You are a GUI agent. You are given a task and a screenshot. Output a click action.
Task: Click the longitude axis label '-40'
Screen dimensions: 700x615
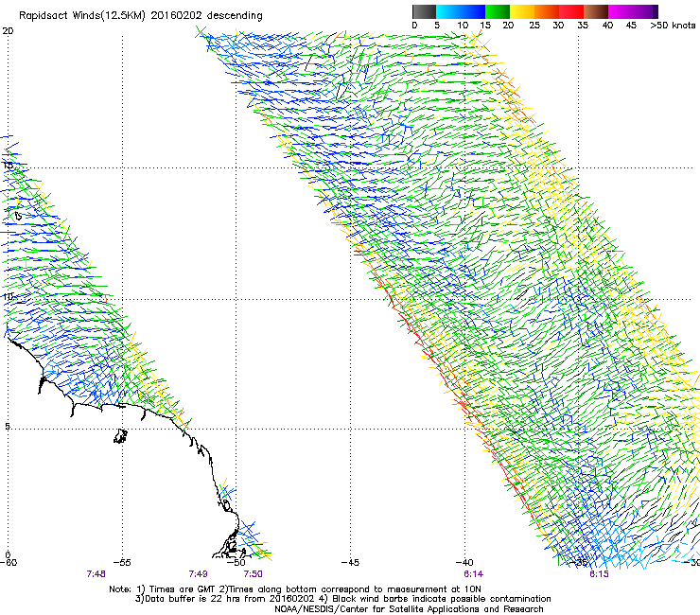(464, 563)
